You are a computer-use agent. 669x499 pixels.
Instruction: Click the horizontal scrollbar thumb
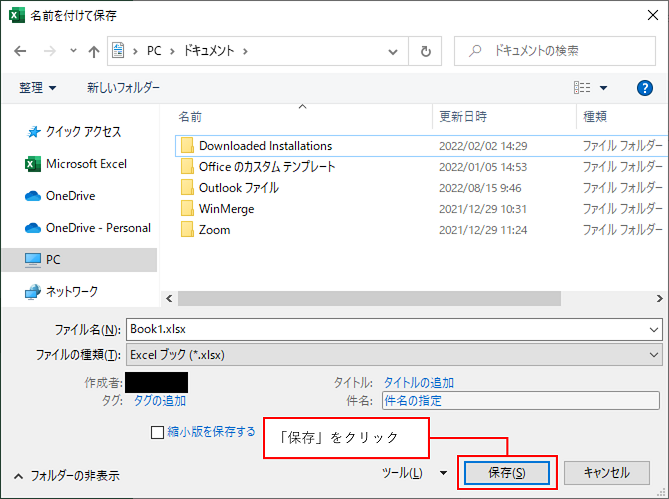coord(369,299)
